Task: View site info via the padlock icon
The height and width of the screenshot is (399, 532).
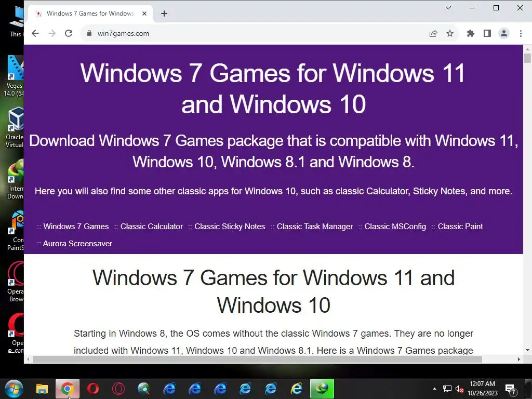Action: (x=89, y=33)
